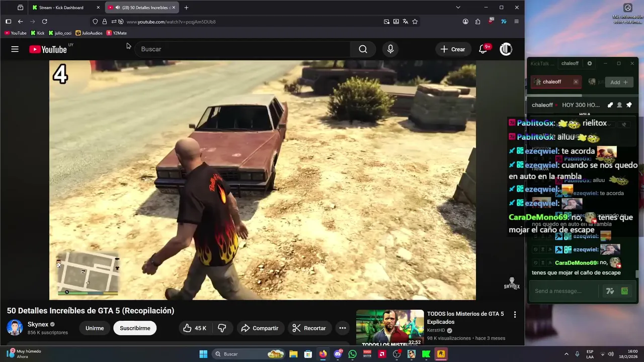
Task: Open the TODOS los Misterios video thumbnail
Action: (x=390, y=328)
